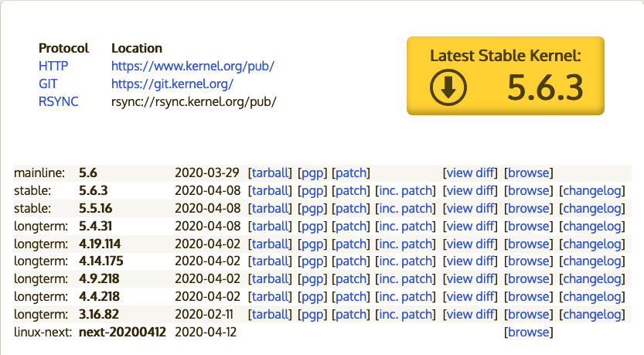Get patch for longterm 4.14.175
Viewport: 644px width, 355px height.
(351, 261)
